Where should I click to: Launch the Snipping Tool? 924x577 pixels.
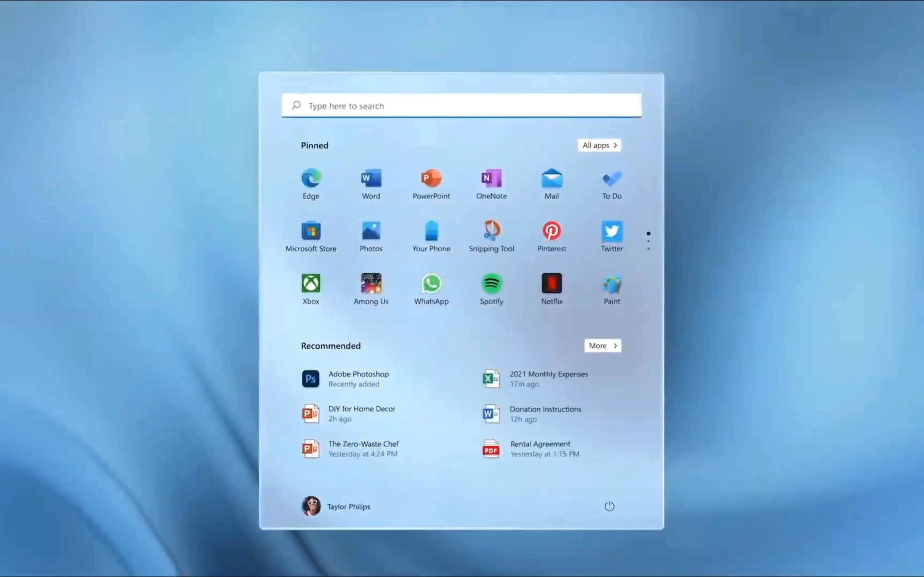(492, 236)
